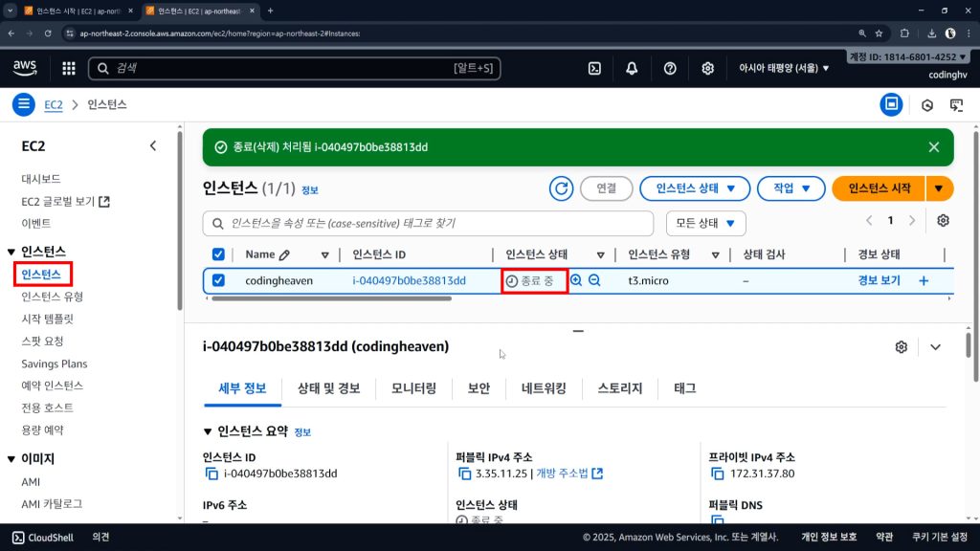The width and height of the screenshot is (980, 551).
Task: Sort by the Name column arrow
Action: point(325,254)
